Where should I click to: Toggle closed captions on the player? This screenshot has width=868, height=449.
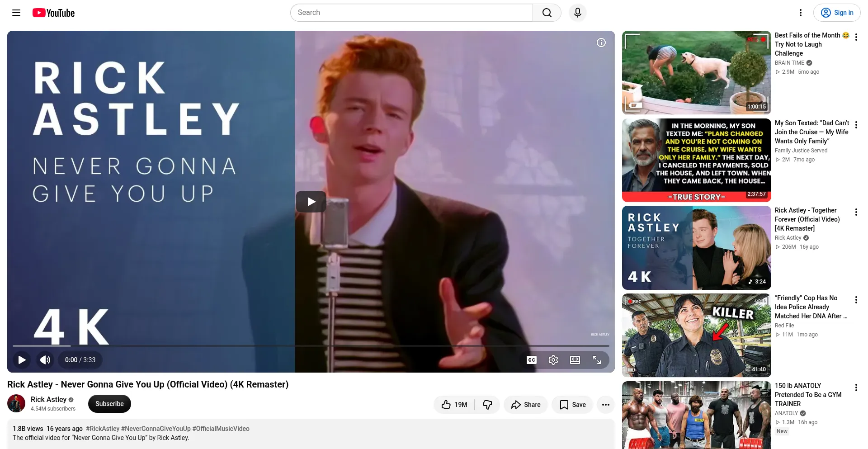(532, 360)
